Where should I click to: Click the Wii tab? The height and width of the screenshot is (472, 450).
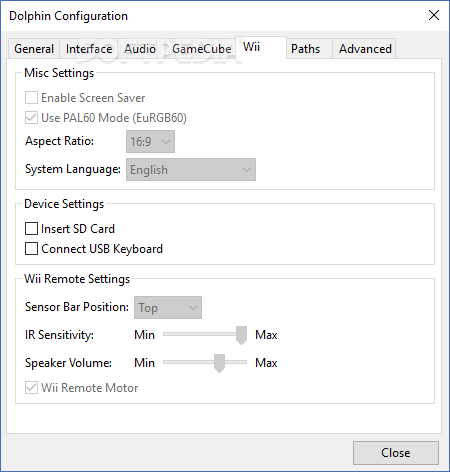click(261, 47)
